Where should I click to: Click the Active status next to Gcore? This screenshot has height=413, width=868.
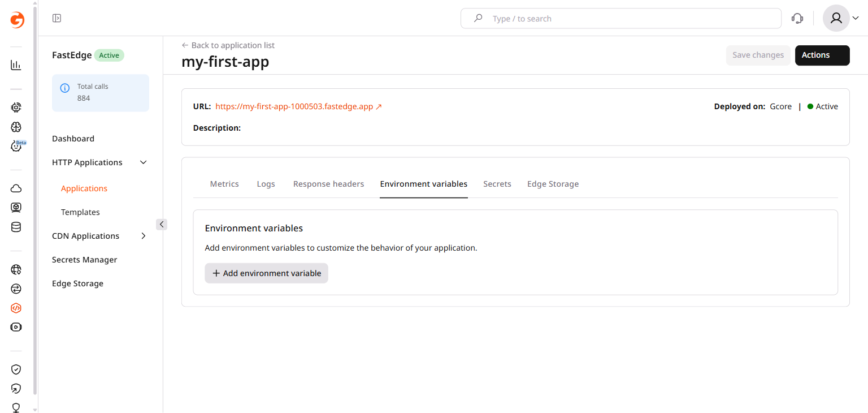click(x=823, y=106)
